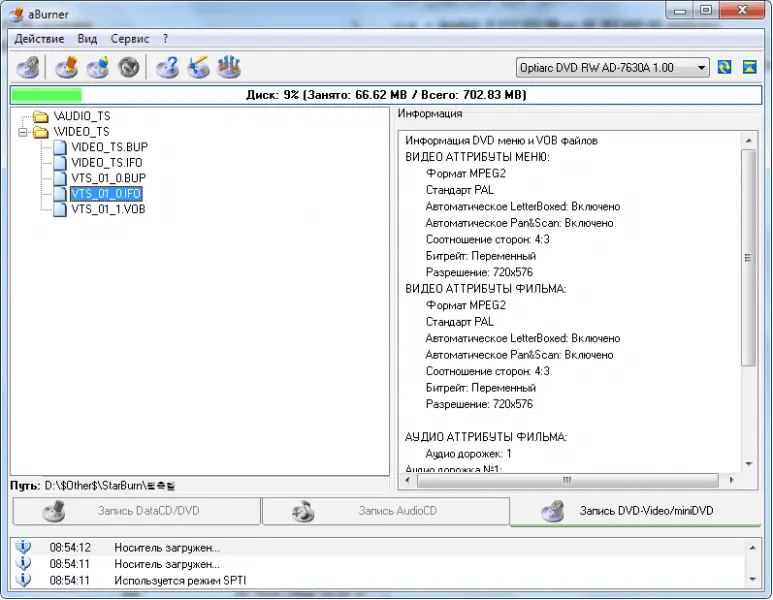The image size is (773, 600).
Task: Switch to Запись AudioCD tab
Action: (x=385, y=511)
